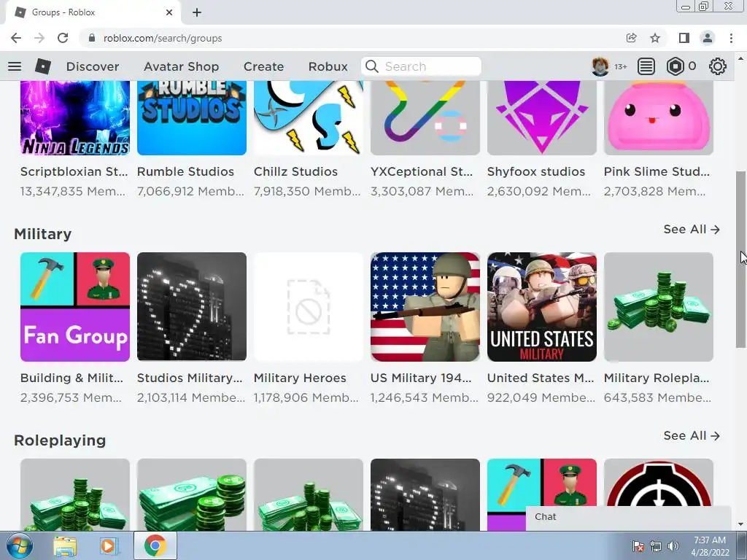The height and width of the screenshot is (560, 747).
Task: Open the Windows Start menu
Action: coord(20,545)
